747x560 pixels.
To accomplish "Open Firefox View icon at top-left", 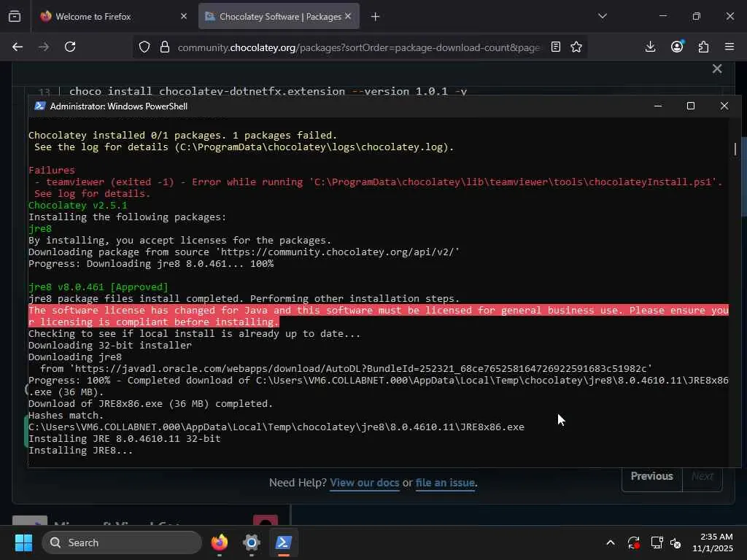I will (x=15, y=16).
